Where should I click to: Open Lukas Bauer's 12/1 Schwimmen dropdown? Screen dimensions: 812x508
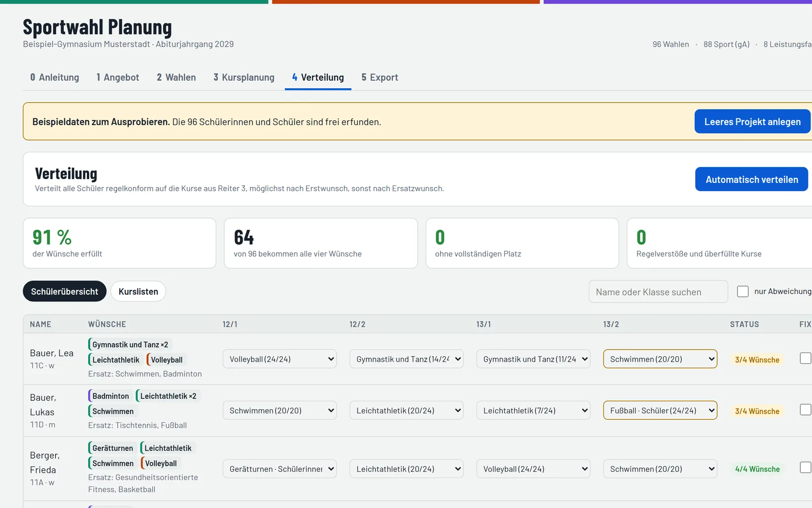(x=280, y=410)
